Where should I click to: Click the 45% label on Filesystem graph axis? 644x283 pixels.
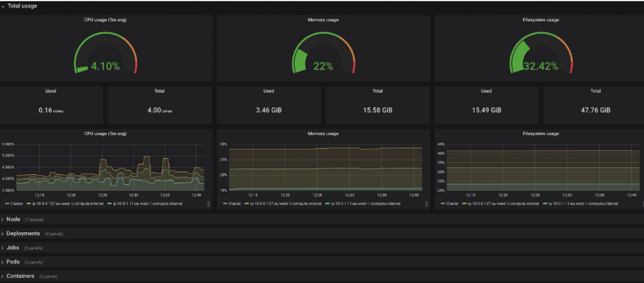(x=441, y=144)
